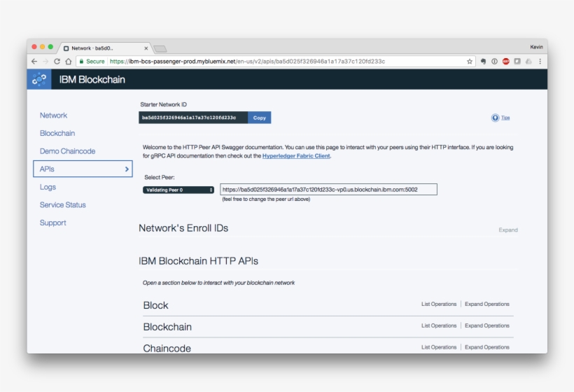This screenshot has width=574, height=392.
Task: Expand Operations for Block
Action: 487,304
